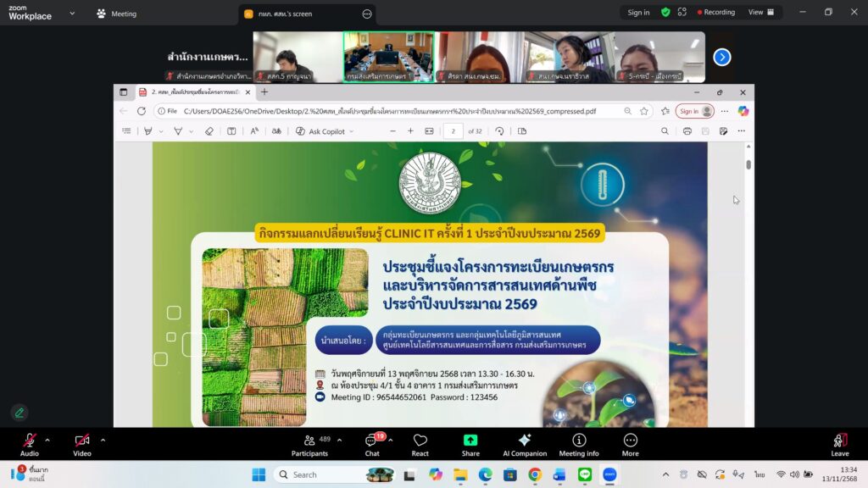Click the green Share screen button
Screen dimensions: 868x488
470,444
